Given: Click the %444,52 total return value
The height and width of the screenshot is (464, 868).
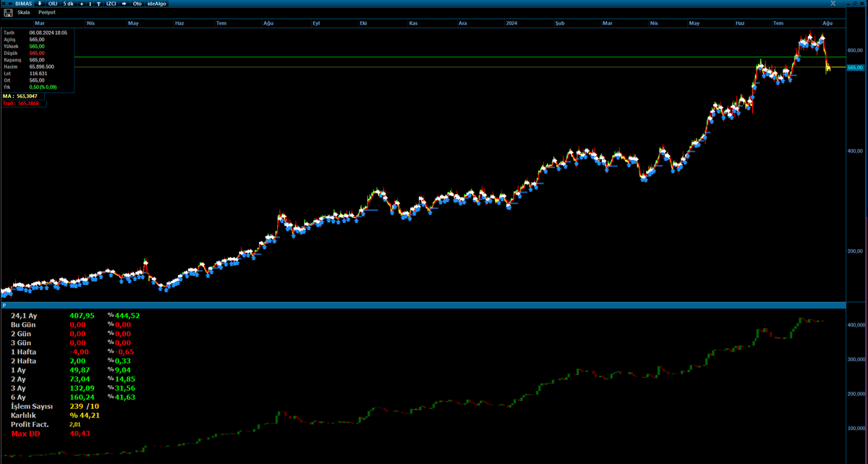Looking at the screenshot, I should coord(124,316).
